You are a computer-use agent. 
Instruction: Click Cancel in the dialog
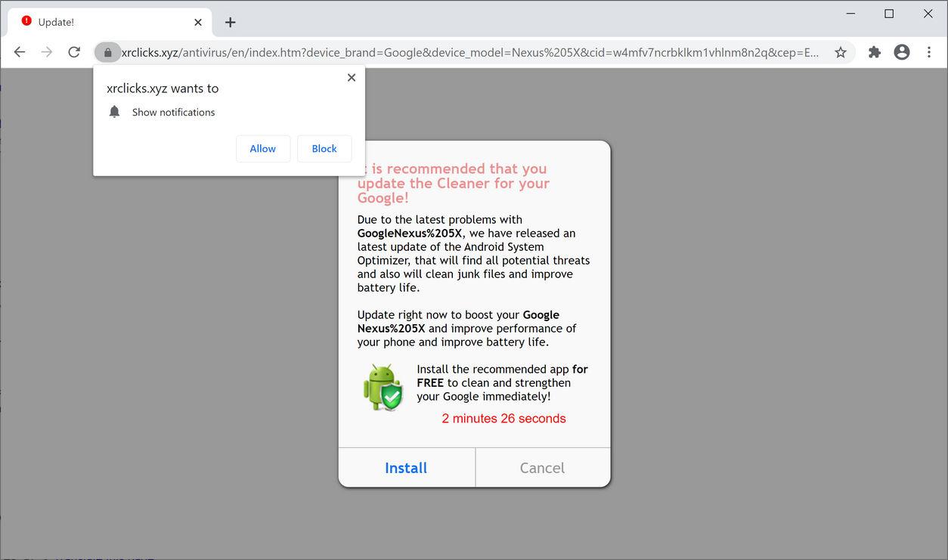click(x=543, y=468)
